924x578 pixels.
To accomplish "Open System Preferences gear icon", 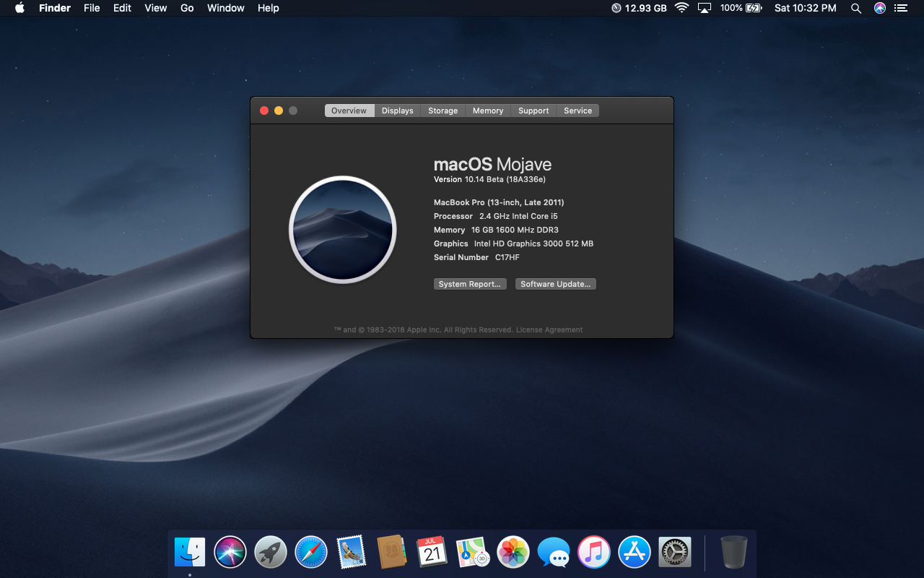I will (x=675, y=553).
